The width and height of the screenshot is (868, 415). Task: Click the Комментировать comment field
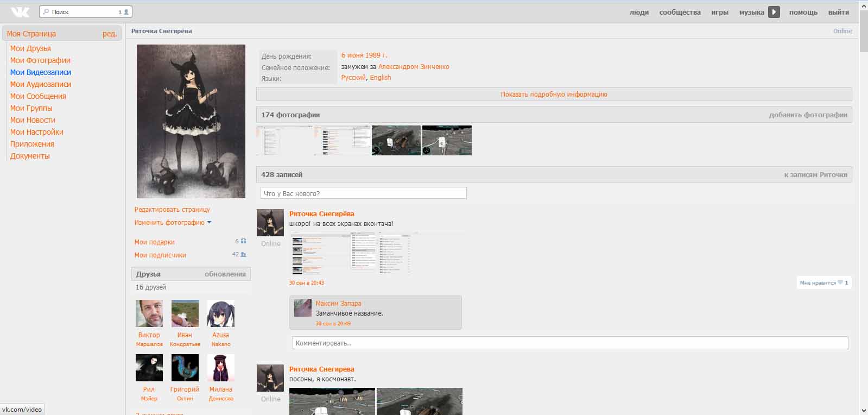(571, 343)
